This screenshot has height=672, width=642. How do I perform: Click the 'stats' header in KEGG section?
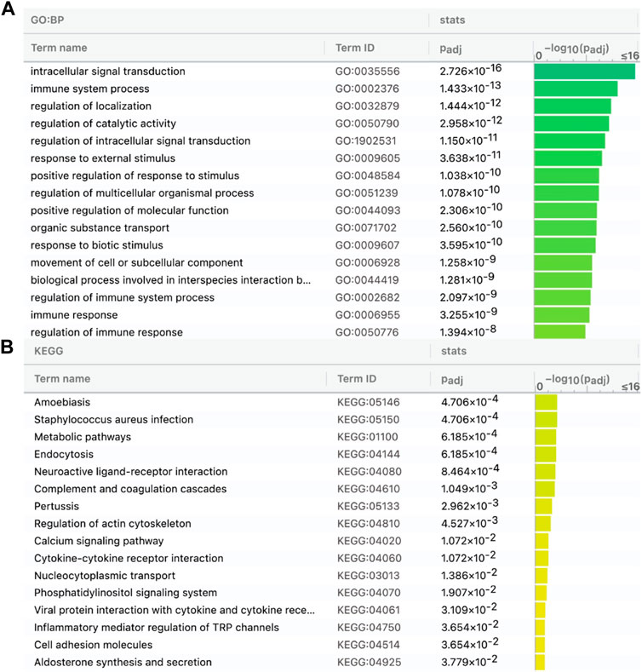(x=454, y=351)
